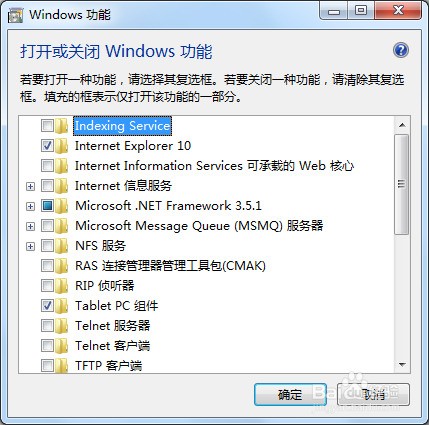Click the Internet Explorer 10 folder icon
The height and width of the screenshot is (425, 429).
pos(61,146)
